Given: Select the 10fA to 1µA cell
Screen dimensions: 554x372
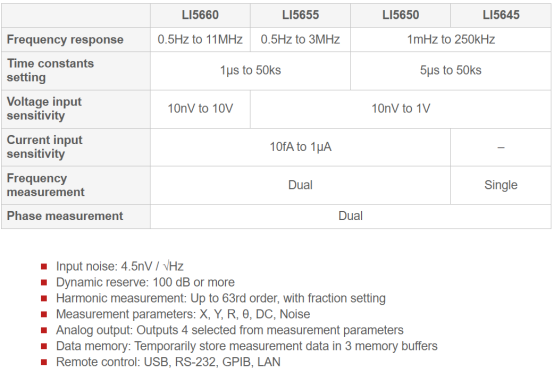Looking at the screenshot, I should 300,147.
